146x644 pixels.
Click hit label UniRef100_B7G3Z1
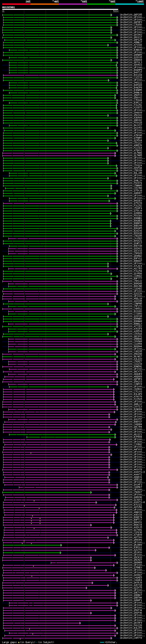click(131, 505)
